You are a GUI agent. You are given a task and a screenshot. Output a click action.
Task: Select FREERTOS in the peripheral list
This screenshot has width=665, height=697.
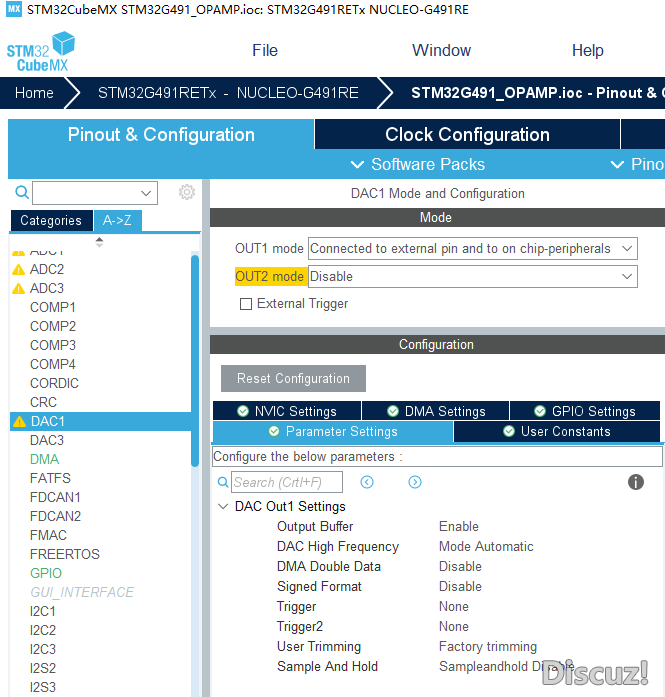[x=65, y=555]
